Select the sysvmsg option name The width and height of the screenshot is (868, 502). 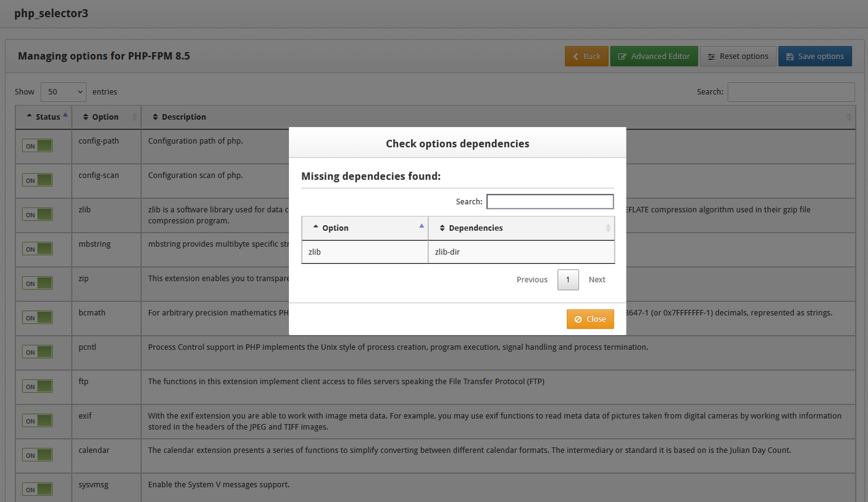(x=94, y=484)
